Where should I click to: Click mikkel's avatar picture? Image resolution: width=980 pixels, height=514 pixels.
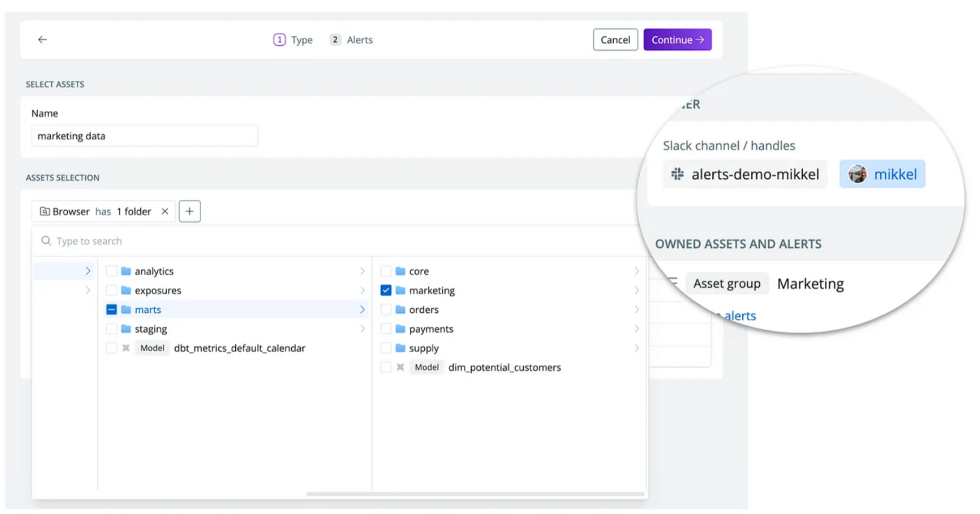click(x=857, y=174)
